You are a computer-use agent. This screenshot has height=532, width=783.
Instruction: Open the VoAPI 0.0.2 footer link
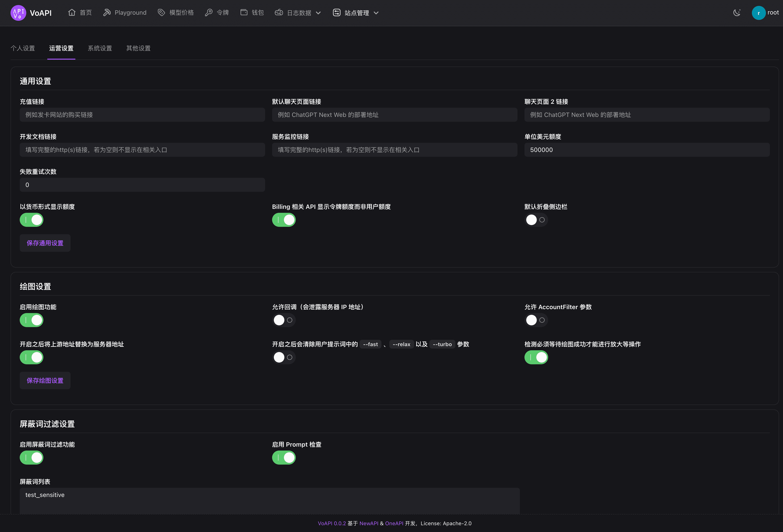(332, 523)
